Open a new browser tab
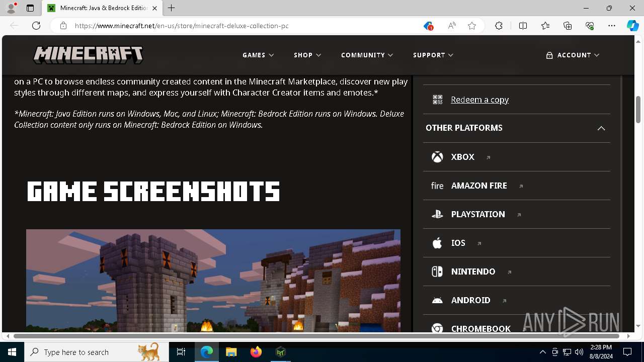The image size is (644, 362). pyautogui.click(x=172, y=8)
